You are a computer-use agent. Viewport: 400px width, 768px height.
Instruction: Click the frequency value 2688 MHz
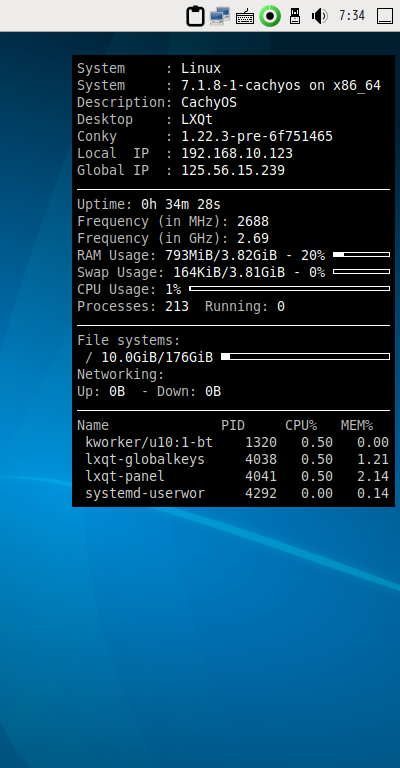[253, 221]
